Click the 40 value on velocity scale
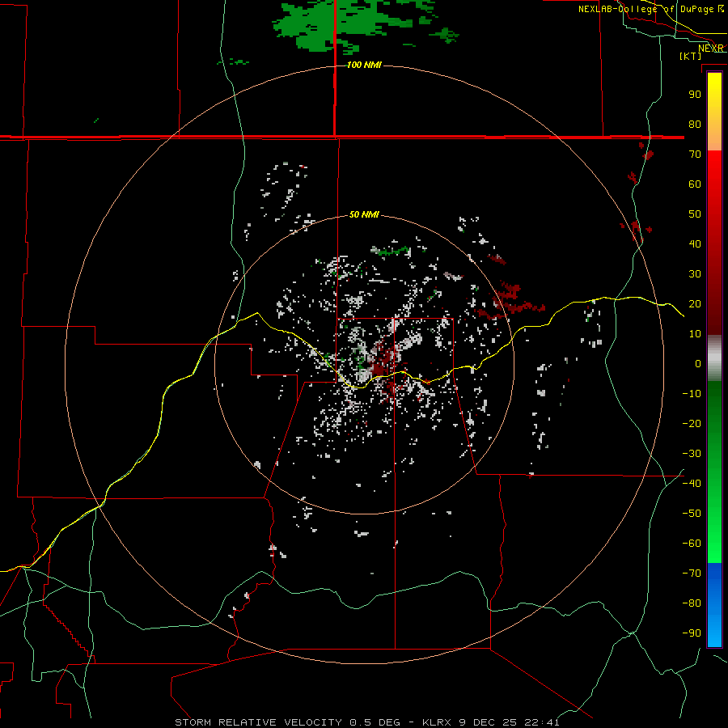Image resolution: width=728 pixels, height=728 pixels. 695,243
